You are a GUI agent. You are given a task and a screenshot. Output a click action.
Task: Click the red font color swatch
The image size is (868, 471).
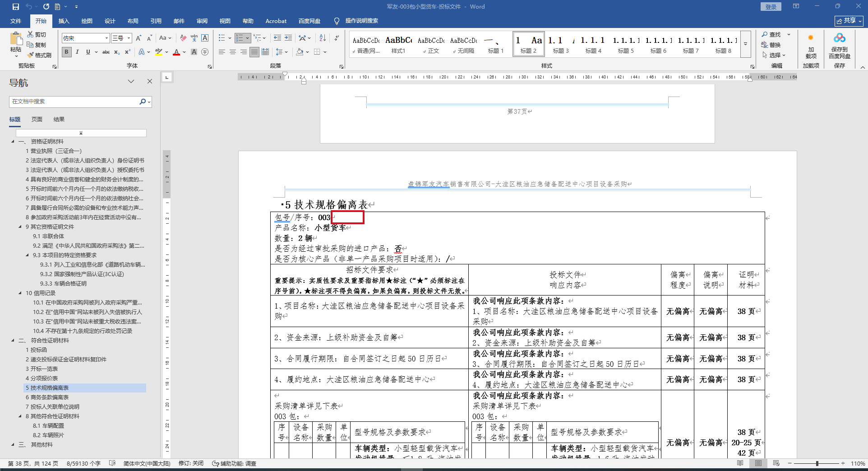176,52
